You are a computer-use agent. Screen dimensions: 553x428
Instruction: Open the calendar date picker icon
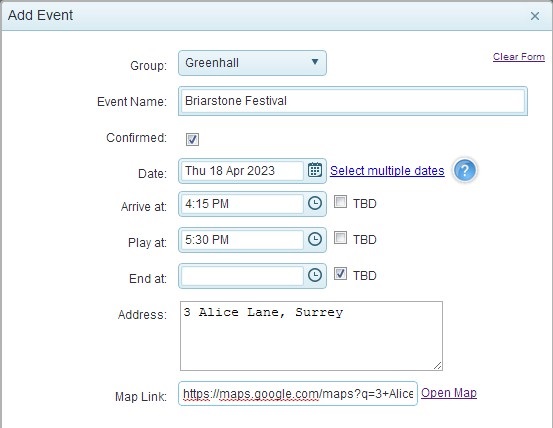coord(315,170)
